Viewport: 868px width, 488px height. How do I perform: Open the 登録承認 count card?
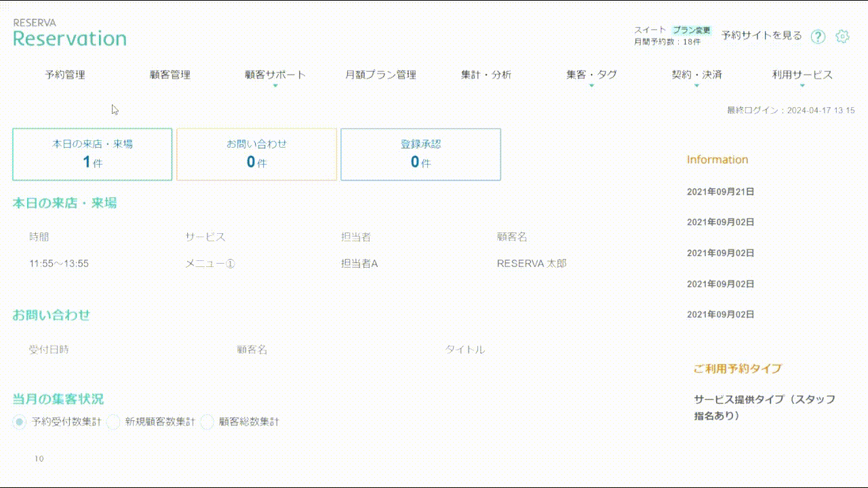click(420, 155)
